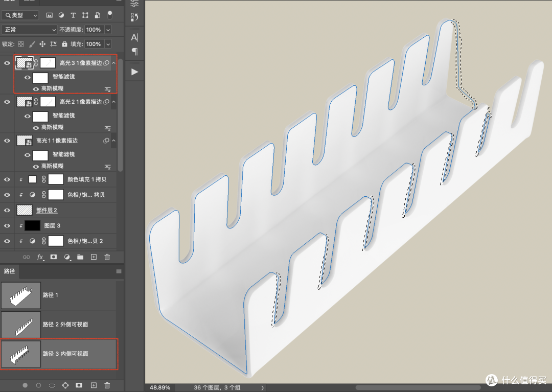552x392 pixels.
Task: Open the blend mode 正常 dropdown
Action: (29, 30)
